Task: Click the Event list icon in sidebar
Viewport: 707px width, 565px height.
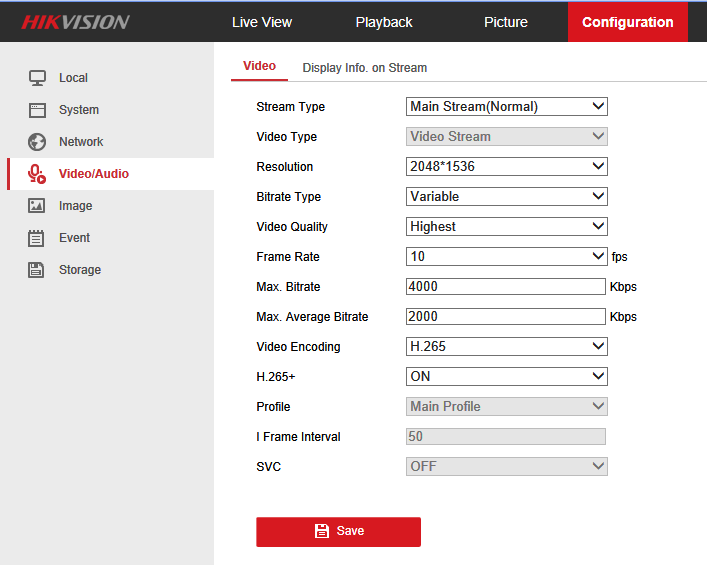Action: tap(37, 238)
